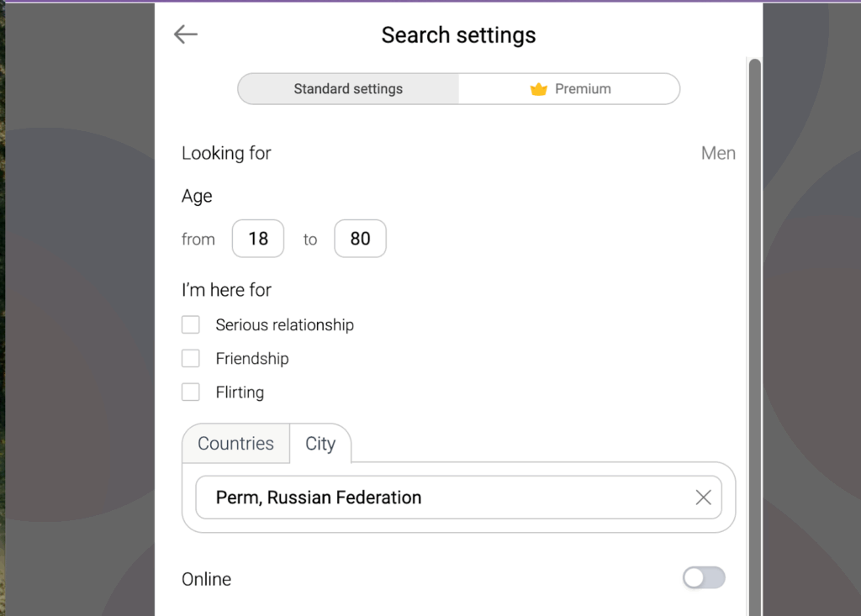Check the Serious relationship checkbox
861x616 pixels.
(191, 325)
